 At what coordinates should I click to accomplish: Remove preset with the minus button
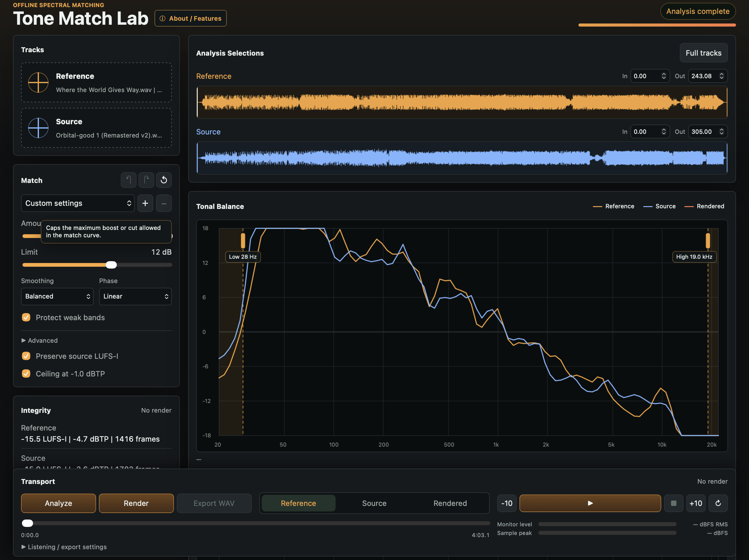[x=164, y=203]
